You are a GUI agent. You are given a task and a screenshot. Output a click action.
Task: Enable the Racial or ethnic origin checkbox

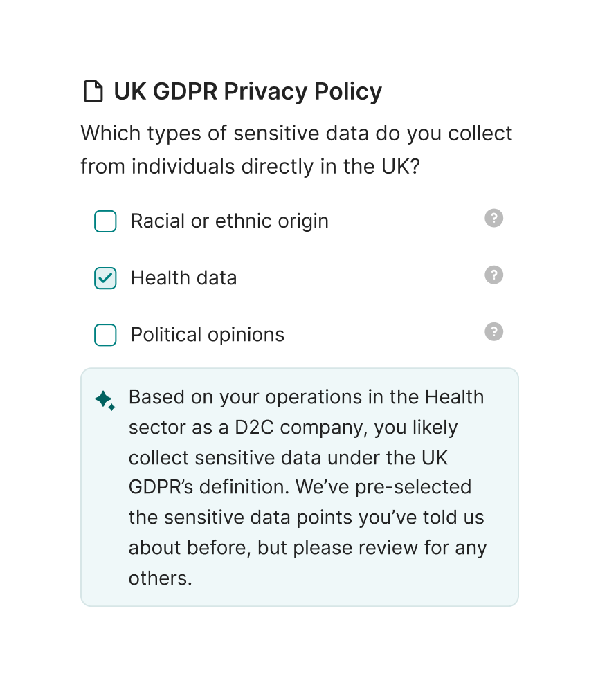tap(105, 221)
